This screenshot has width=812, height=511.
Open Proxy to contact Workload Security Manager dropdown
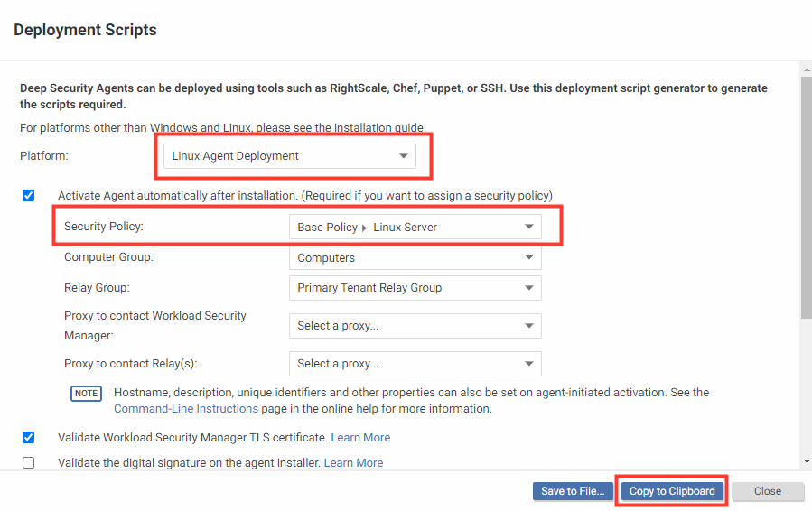(x=415, y=326)
